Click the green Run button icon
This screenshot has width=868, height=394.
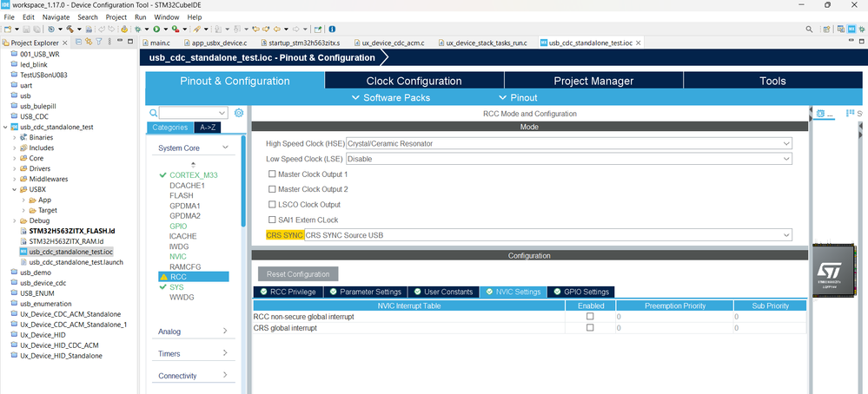click(x=156, y=29)
